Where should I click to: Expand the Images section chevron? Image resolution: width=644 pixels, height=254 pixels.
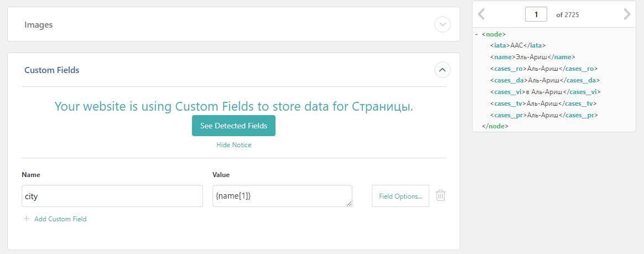pos(442,25)
